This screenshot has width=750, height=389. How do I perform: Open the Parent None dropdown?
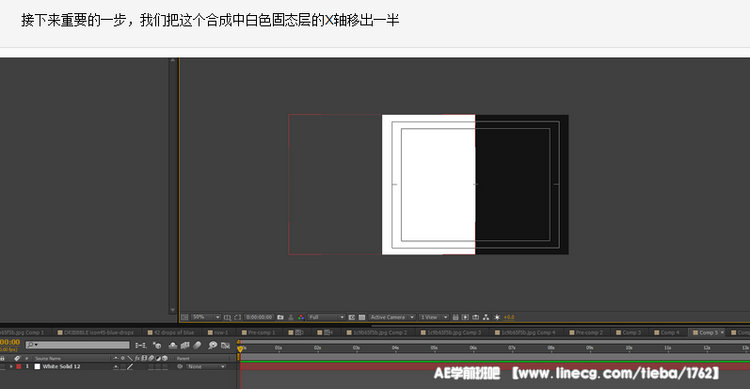click(206, 367)
